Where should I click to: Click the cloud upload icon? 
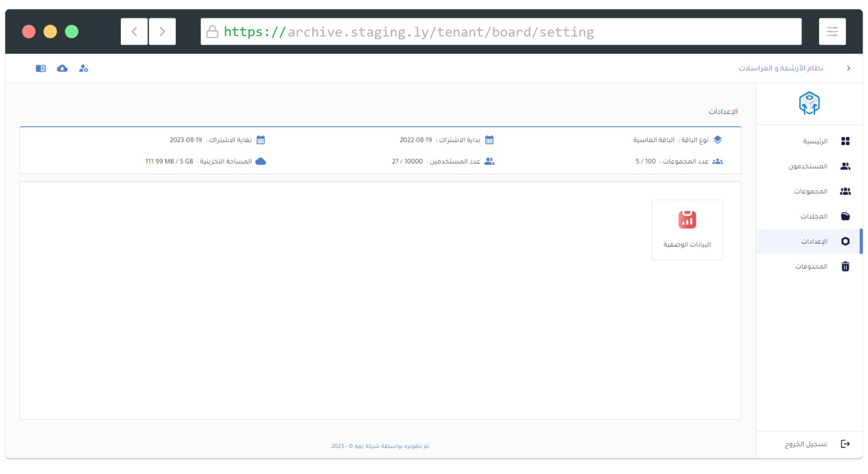coord(62,69)
